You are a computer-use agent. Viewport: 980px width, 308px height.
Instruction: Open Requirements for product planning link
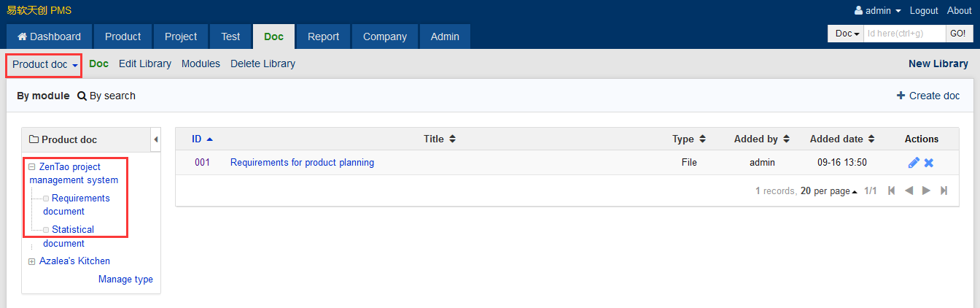[x=302, y=163]
